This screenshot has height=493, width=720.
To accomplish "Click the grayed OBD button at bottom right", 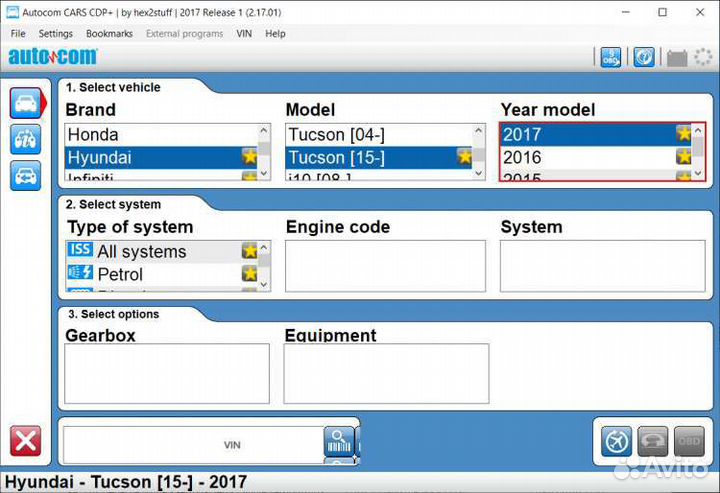I will (x=689, y=441).
